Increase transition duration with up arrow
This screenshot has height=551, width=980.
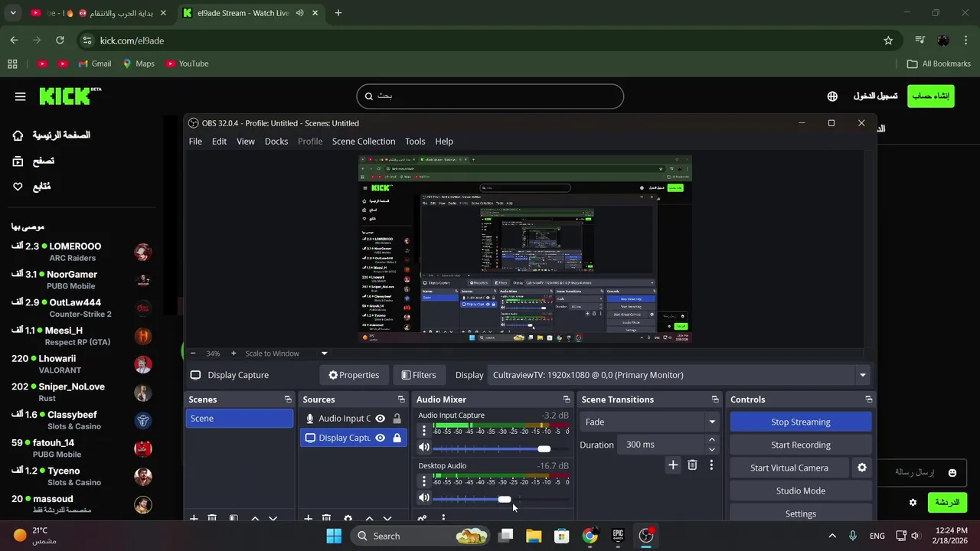712,440
